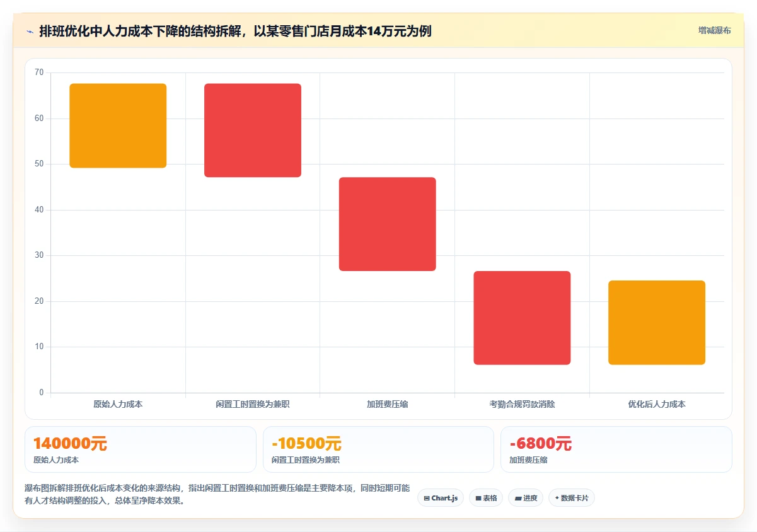757x532 pixels.
Task: Click the 闲置工时置换为兼职 caption under -10500元
Action: 306,460
